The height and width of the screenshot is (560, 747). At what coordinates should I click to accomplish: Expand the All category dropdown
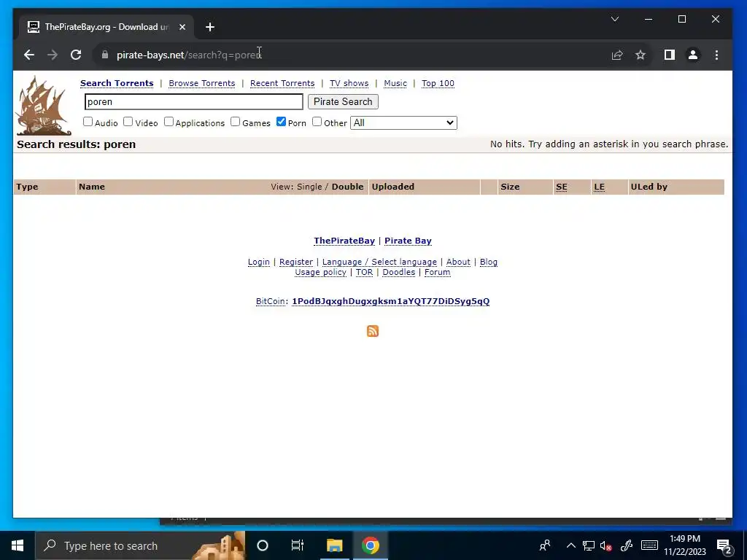403,122
